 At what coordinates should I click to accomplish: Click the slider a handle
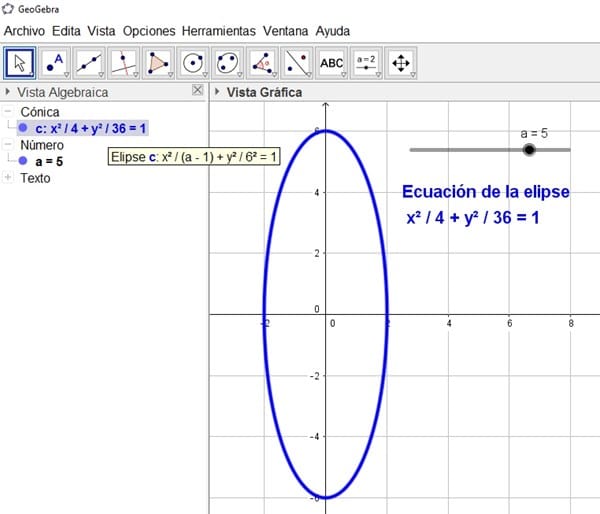(529, 150)
